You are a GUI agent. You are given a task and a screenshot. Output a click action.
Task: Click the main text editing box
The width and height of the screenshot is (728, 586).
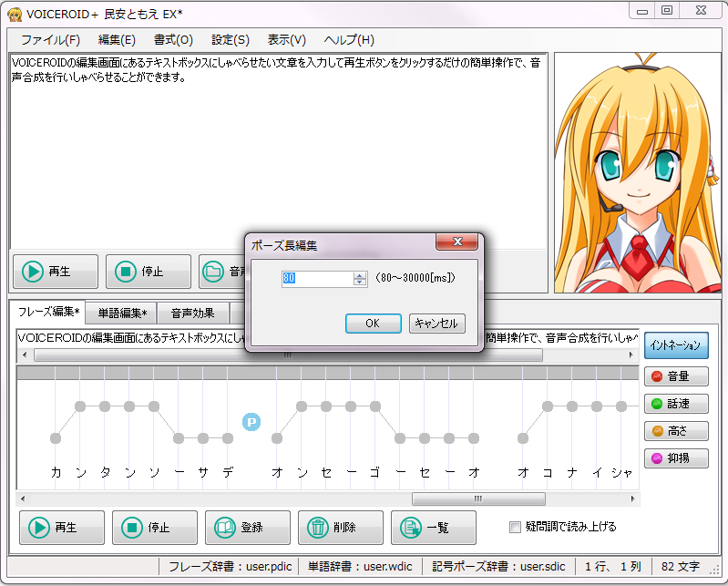[279, 152]
